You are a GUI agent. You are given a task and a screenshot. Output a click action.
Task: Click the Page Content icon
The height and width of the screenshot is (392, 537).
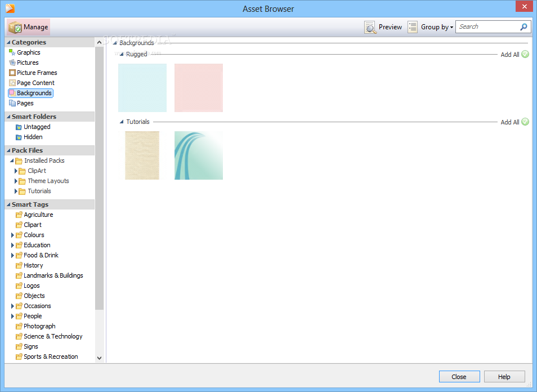pyautogui.click(x=12, y=83)
